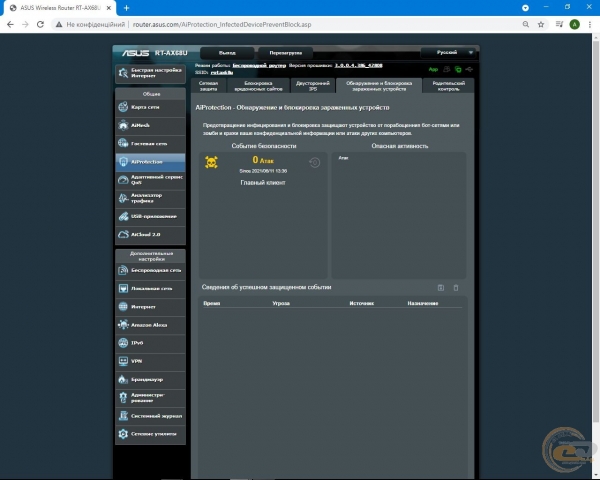Select Infected Device Detection and Blocking tab
600x480 pixels.
pos(379,86)
